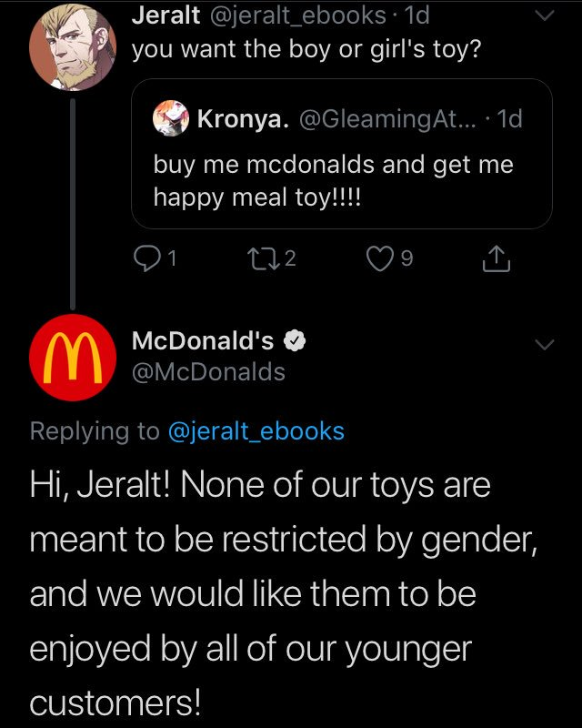Click the McDonald's display name
Image resolution: width=582 pixels, height=728 pixels.
(203, 341)
